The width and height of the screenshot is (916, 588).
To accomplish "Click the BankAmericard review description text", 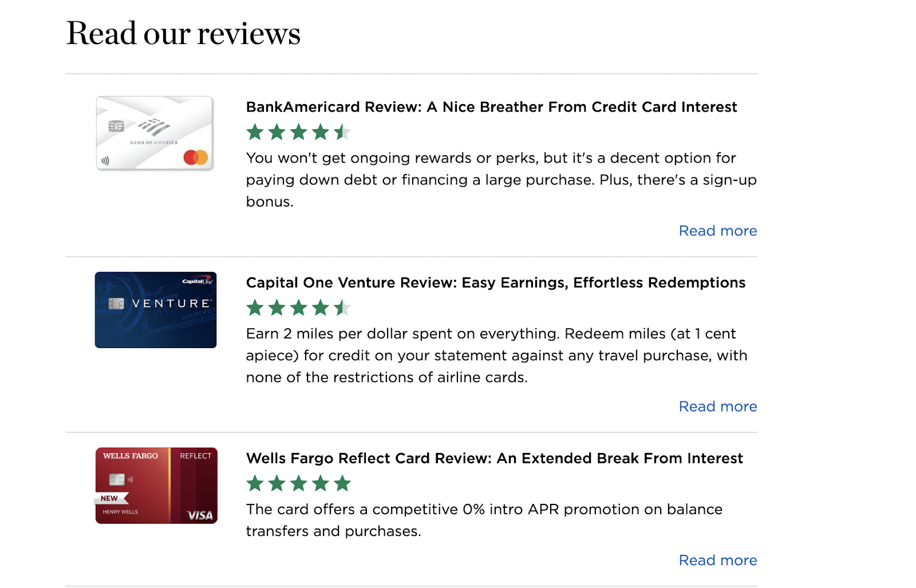I will pyautogui.click(x=502, y=180).
